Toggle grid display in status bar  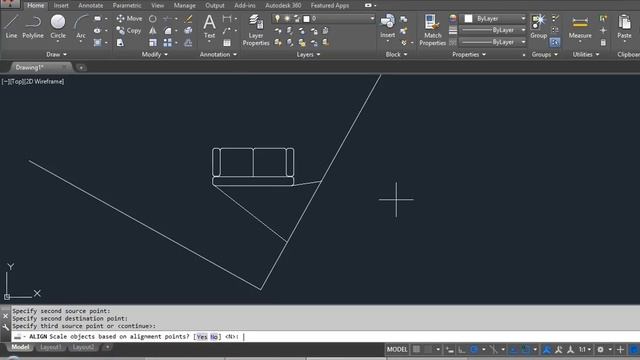coord(416,349)
